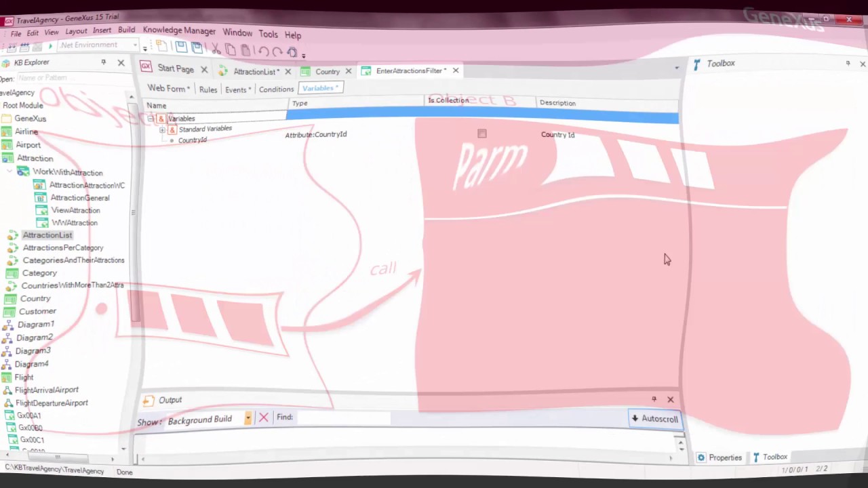Select the Customer transaction in the tree
Image resolution: width=868 pixels, height=488 pixels.
[37, 312]
